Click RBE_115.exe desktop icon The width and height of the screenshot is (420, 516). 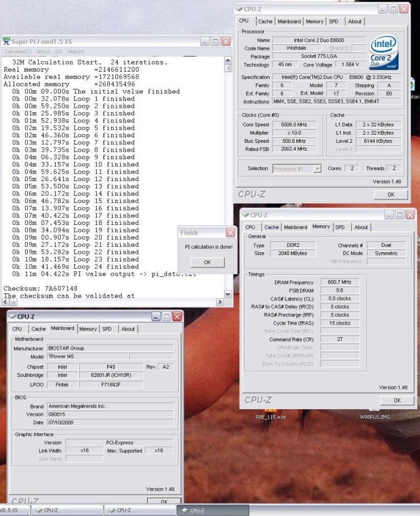pyautogui.click(x=270, y=414)
